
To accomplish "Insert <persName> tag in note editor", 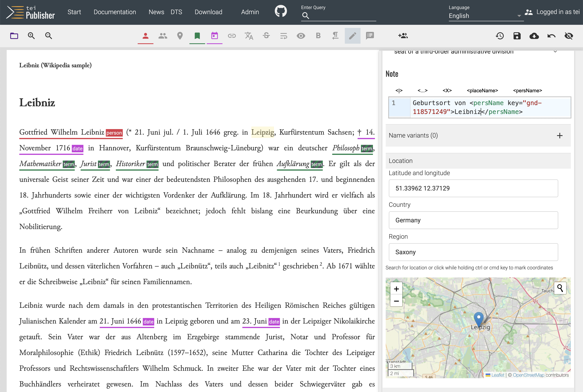I will 527,91.
